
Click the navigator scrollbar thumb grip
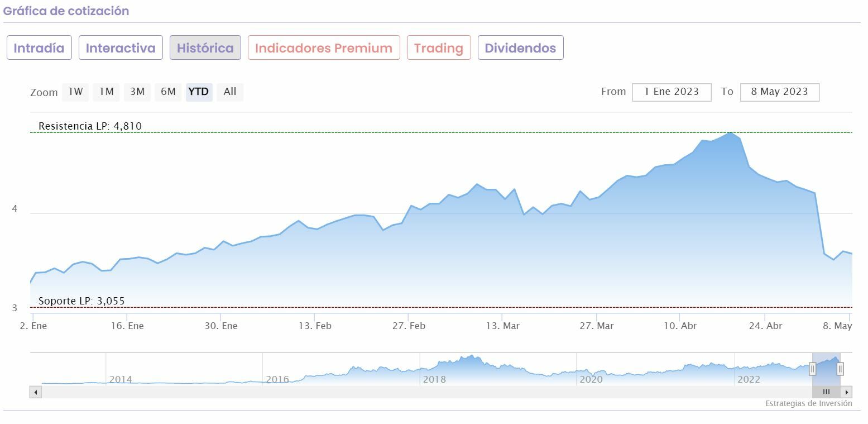pyautogui.click(x=827, y=392)
